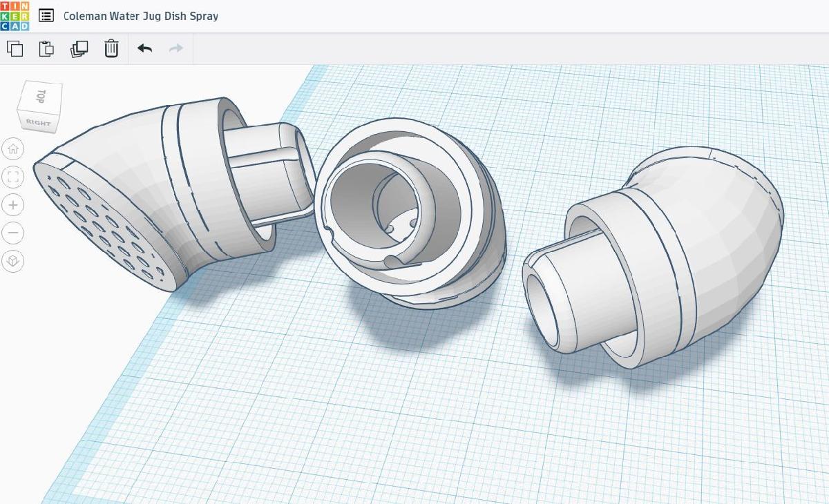Click the Paste clipboard icon

pyautogui.click(x=46, y=48)
